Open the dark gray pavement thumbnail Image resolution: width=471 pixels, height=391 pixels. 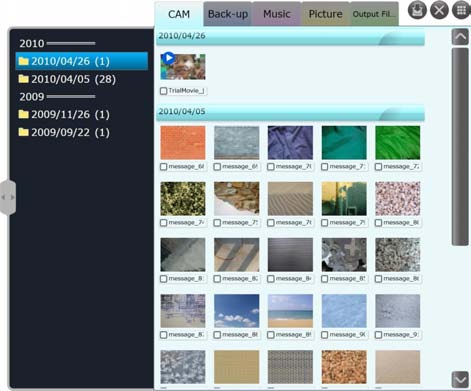click(x=183, y=255)
